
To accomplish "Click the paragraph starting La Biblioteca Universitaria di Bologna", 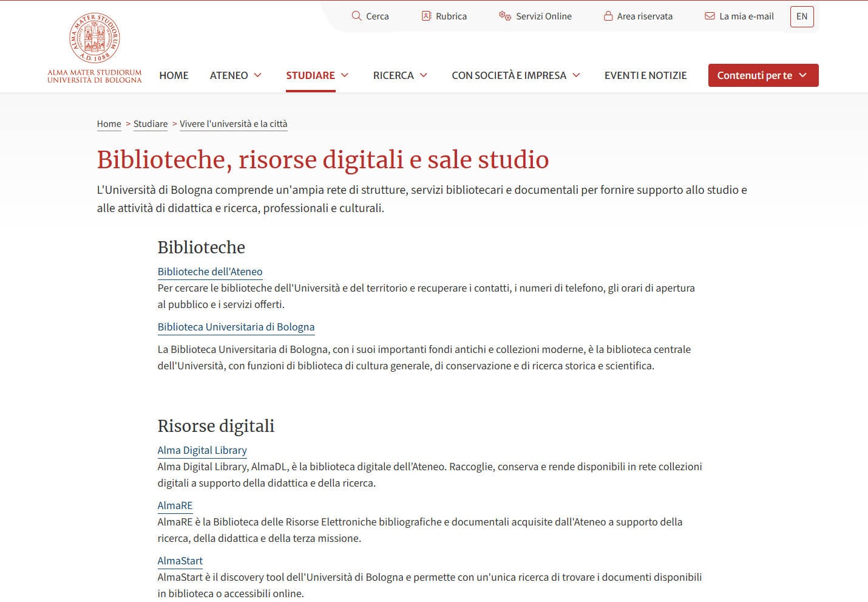I will (424, 358).
